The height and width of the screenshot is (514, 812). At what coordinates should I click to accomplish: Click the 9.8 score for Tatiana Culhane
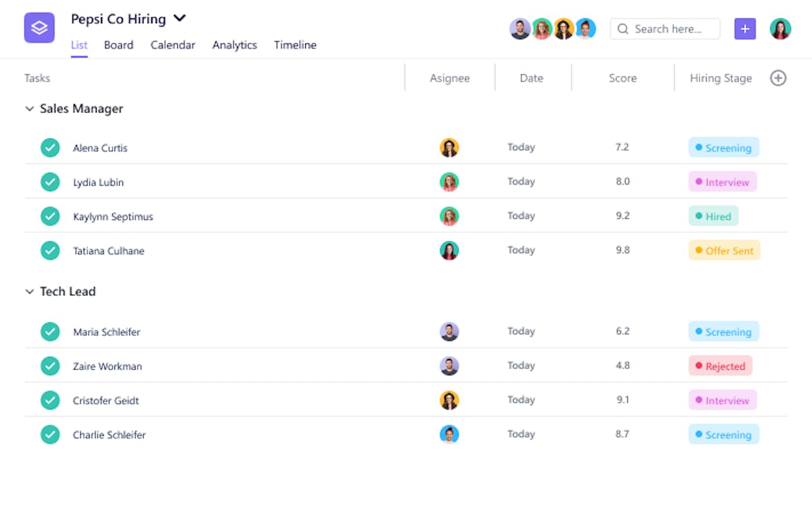coord(623,250)
